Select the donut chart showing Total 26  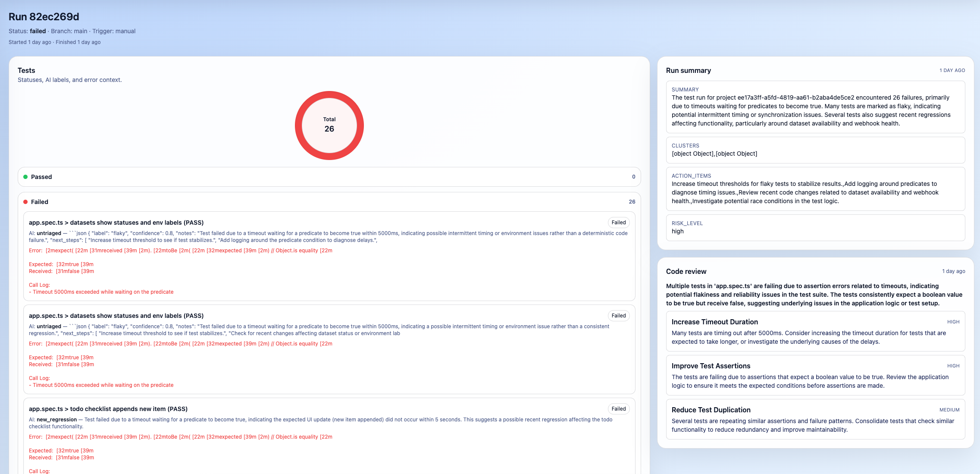(329, 125)
